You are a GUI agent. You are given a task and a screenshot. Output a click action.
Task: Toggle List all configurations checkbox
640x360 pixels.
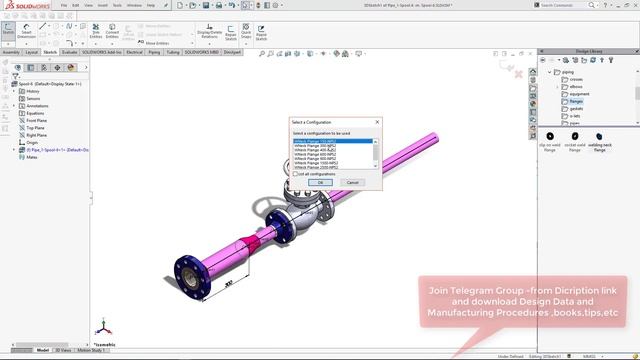295,174
